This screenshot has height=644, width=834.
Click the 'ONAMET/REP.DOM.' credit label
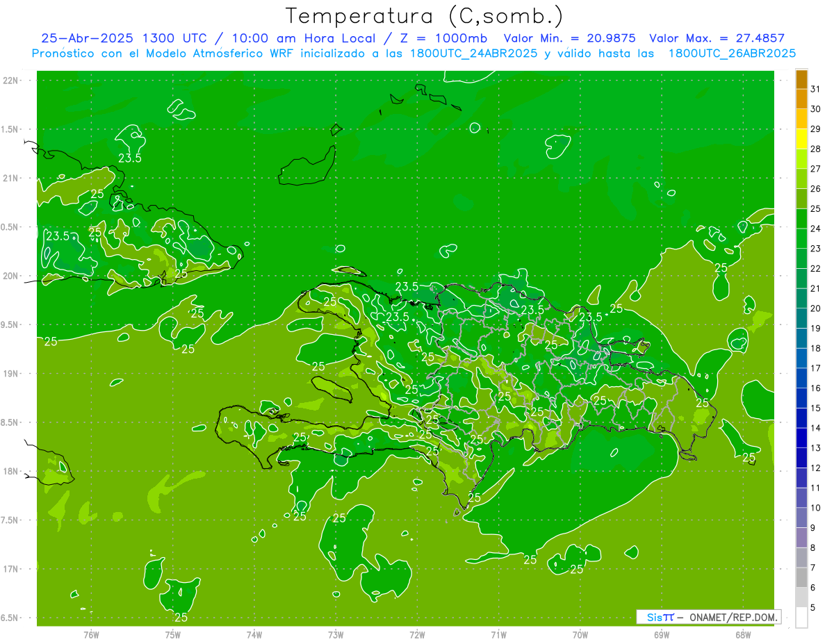coord(735,618)
